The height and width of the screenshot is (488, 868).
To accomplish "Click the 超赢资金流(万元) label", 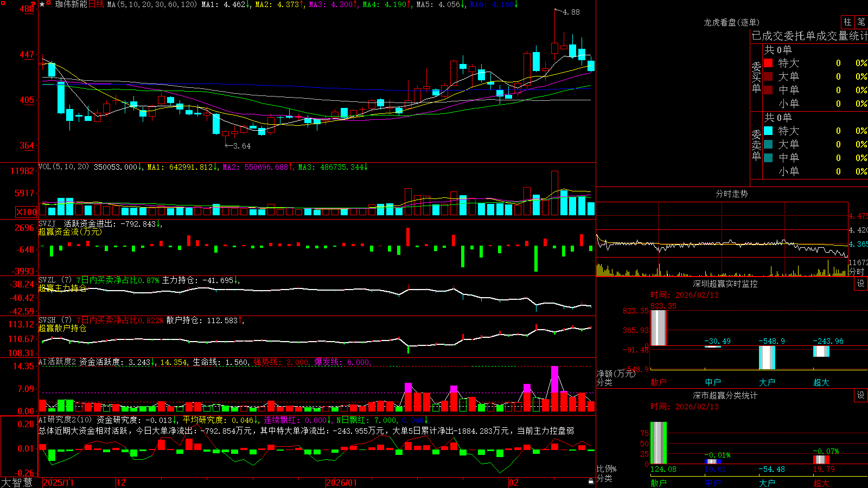I will 70,232.
